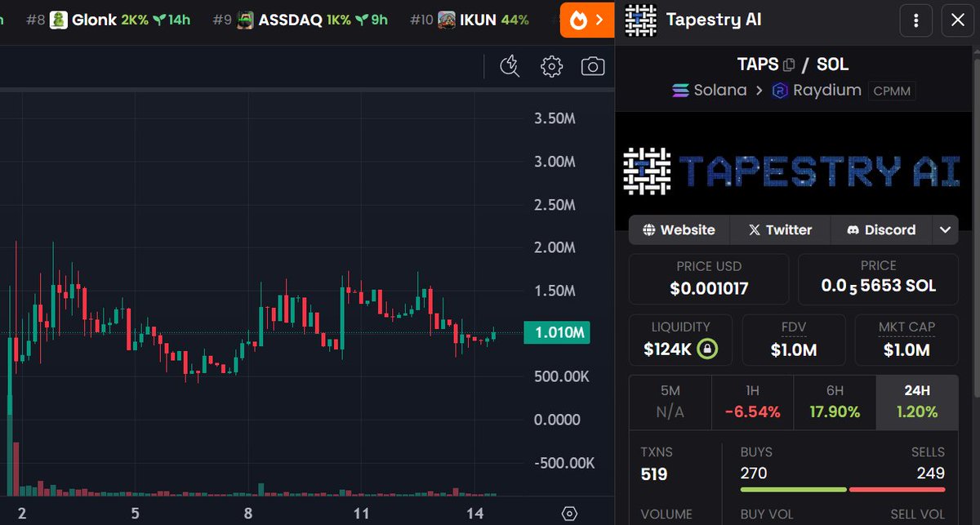The width and height of the screenshot is (980, 525).
Task: Select the 24H timeframe tab
Action: tap(917, 403)
